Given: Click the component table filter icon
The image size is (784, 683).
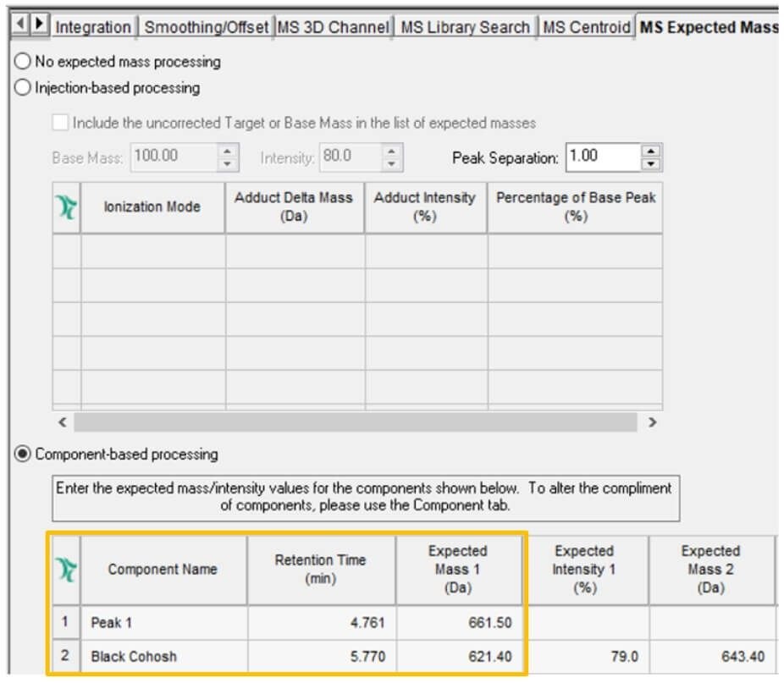Looking at the screenshot, I should tap(67, 570).
